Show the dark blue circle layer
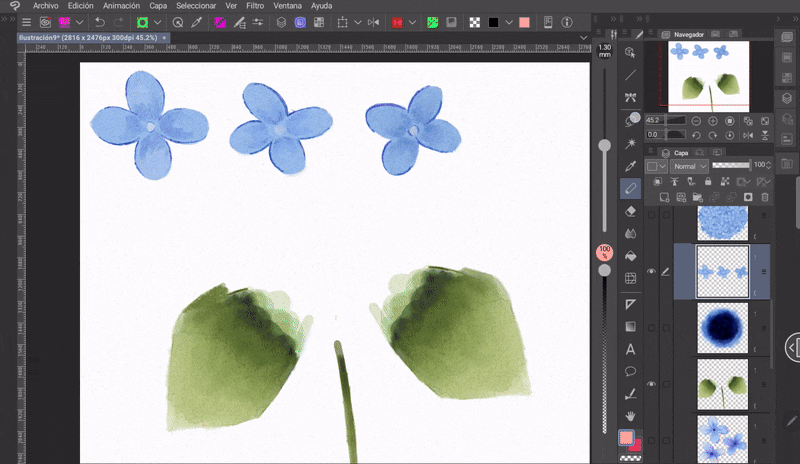Screen dimensions: 800x464 pyautogui.click(x=652, y=327)
